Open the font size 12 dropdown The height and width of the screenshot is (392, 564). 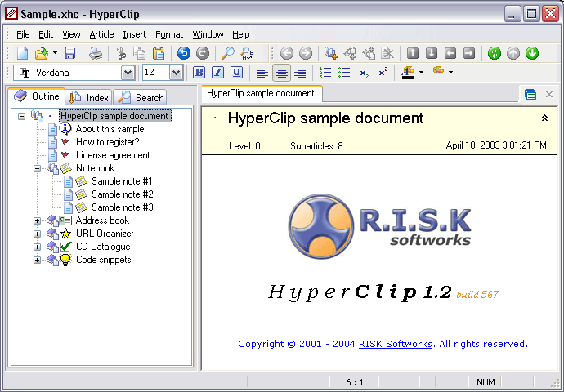point(176,73)
